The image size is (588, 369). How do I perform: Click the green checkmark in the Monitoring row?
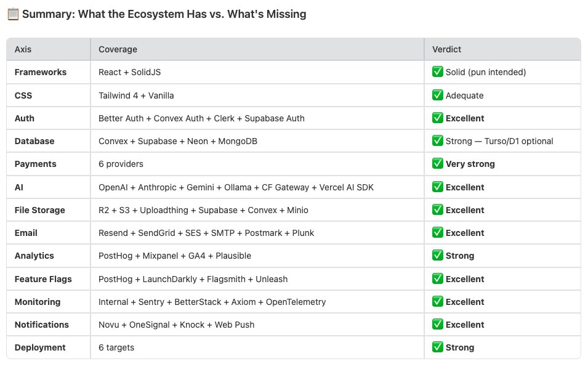pos(438,302)
